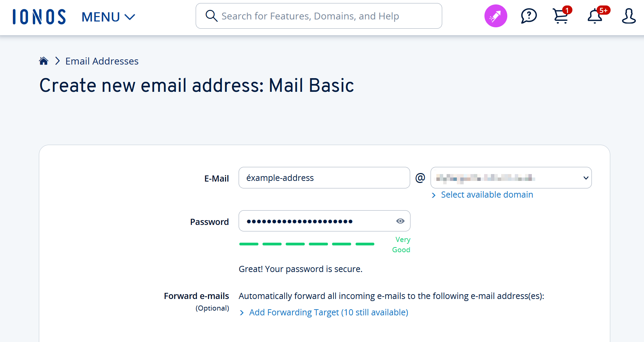This screenshot has width=644, height=342.
Task: Click Add Forwarding Target link
Action: tap(328, 312)
